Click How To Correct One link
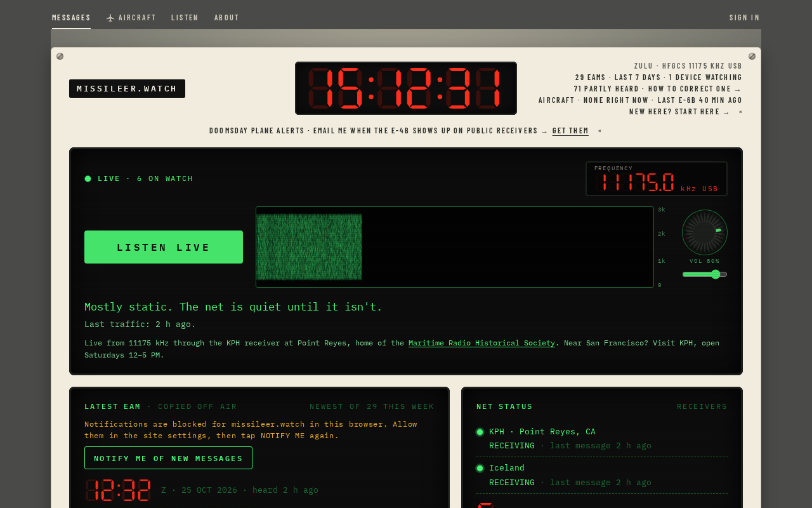The image size is (812, 508). tap(695, 89)
